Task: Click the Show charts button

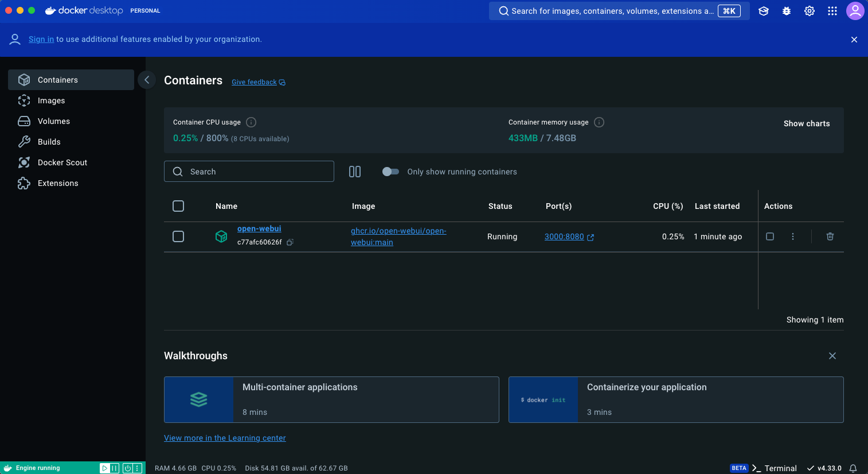Action: [x=807, y=123]
